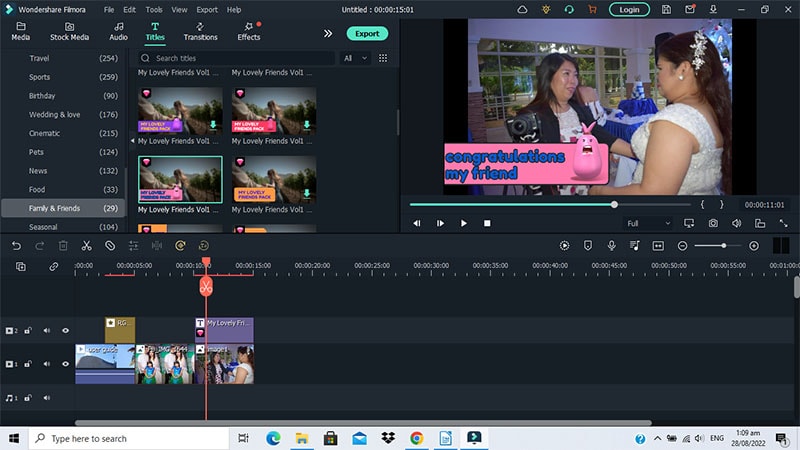Click the Render preview icon
The height and width of the screenshot is (450, 800).
pos(564,246)
